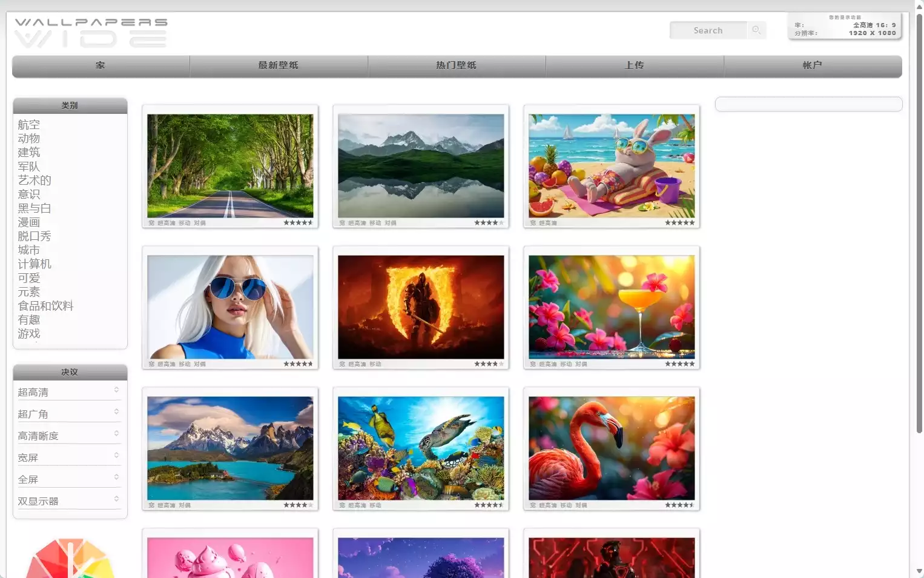Click the empty box above the right sidebar

(808, 104)
